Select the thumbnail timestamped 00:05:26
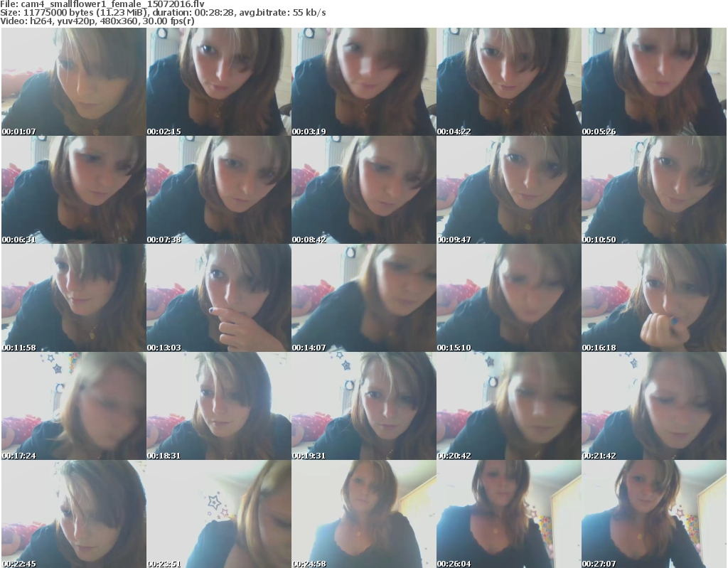 point(654,82)
